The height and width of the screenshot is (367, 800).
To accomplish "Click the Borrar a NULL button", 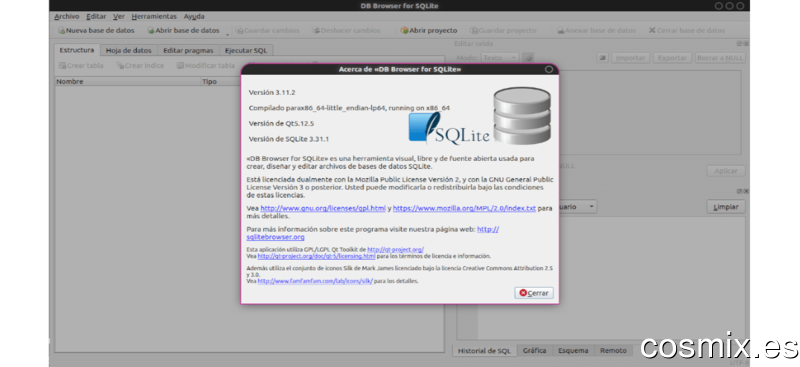I will pos(720,58).
